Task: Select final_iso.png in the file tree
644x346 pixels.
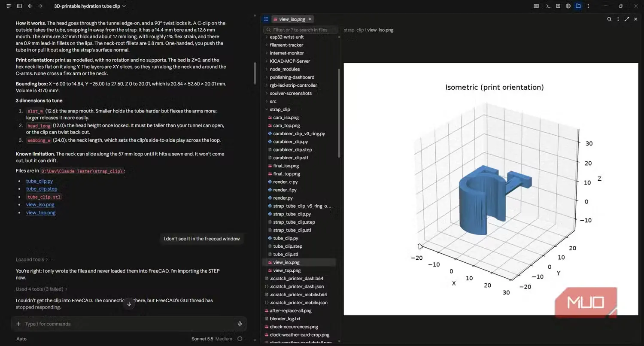Action: [286, 166]
